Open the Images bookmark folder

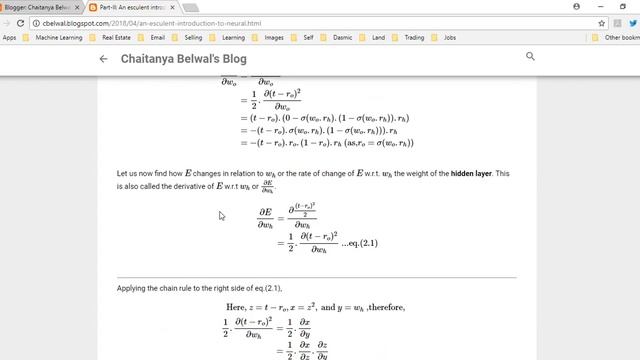click(268, 38)
